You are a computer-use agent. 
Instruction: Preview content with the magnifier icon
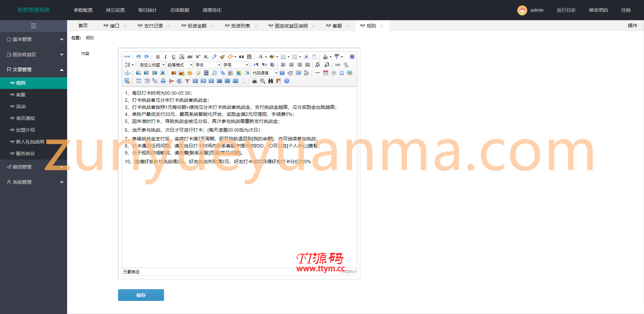(x=263, y=81)
